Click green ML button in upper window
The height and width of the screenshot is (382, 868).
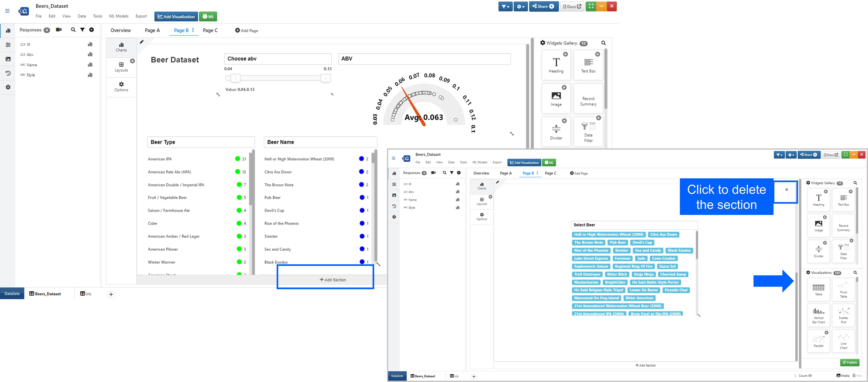point(208,17)
